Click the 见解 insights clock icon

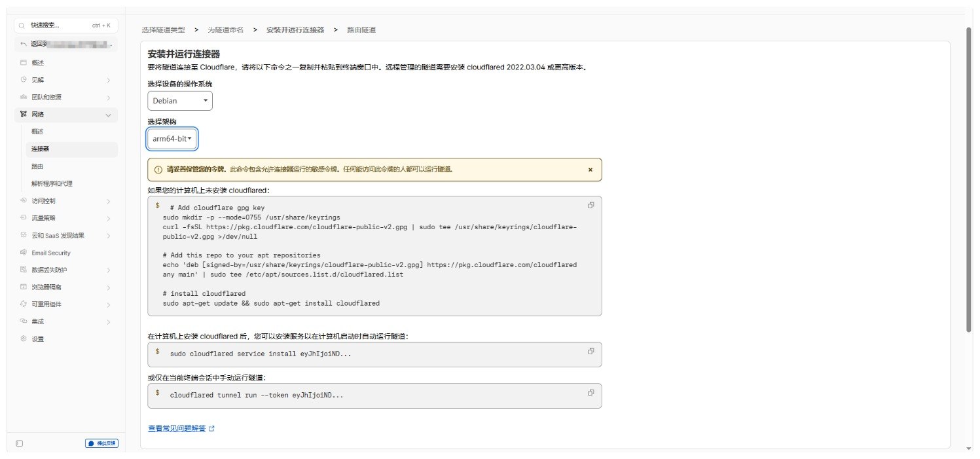pyautogui.click(x=24, y=80)
